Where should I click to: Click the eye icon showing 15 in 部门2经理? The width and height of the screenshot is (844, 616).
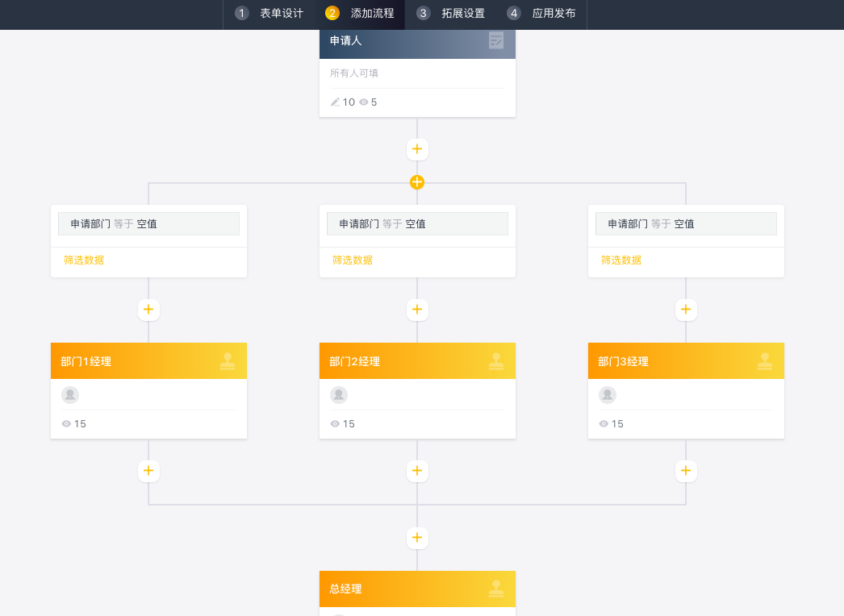[x=335, y=424]
